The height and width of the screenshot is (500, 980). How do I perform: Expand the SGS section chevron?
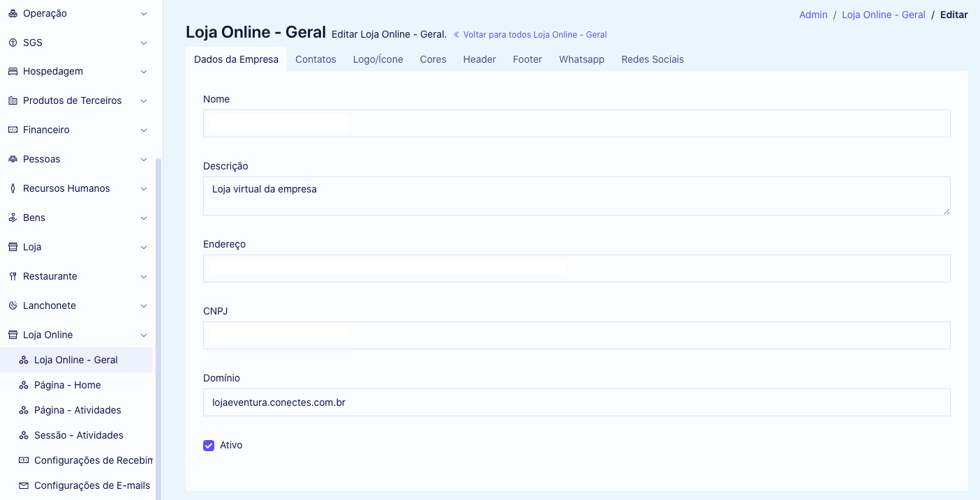(144, 43)
